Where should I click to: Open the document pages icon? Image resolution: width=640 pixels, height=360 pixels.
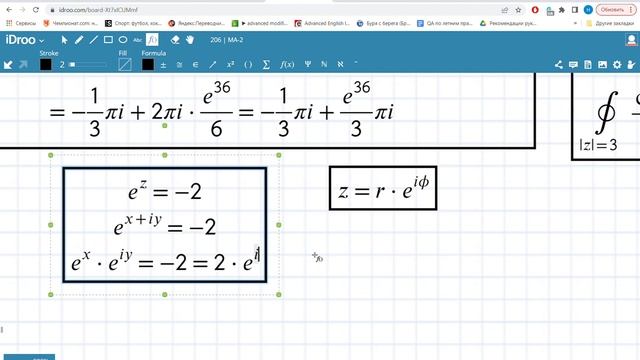[588, 64]
